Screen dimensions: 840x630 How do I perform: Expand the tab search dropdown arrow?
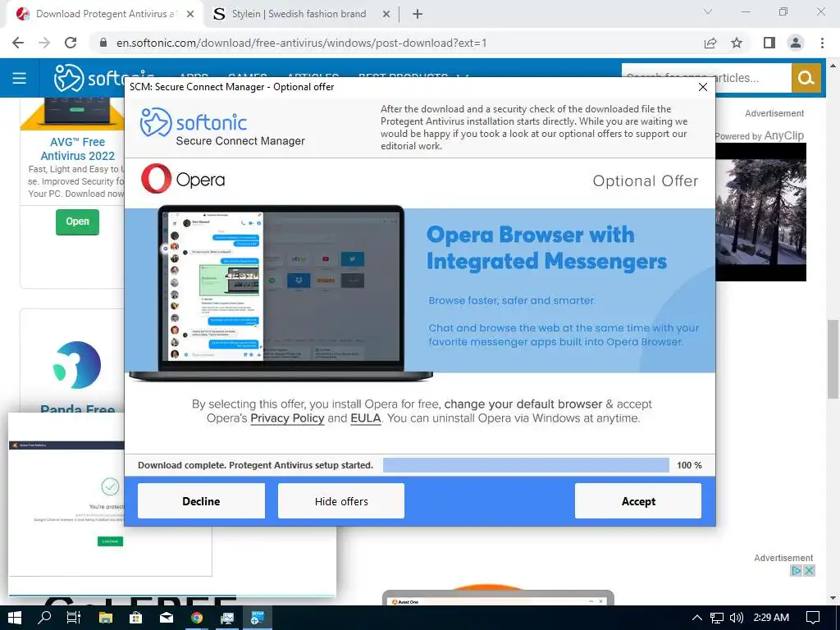pos(708,11)
